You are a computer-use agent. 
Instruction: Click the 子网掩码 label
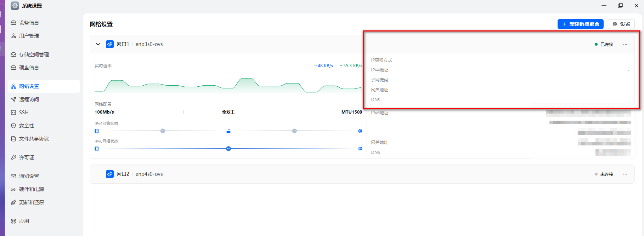[380, 80]
